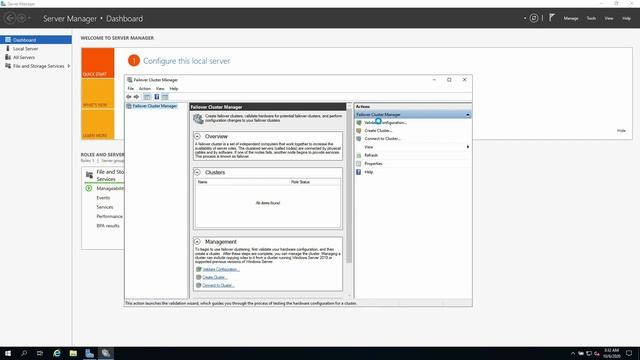Expand the View submenu in Actions pane

click(468, 147)
